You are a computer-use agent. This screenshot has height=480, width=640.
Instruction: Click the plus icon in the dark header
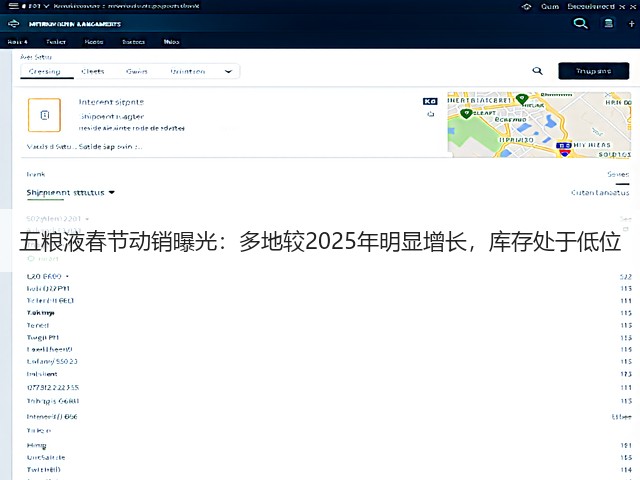click(x=631, y=24)
